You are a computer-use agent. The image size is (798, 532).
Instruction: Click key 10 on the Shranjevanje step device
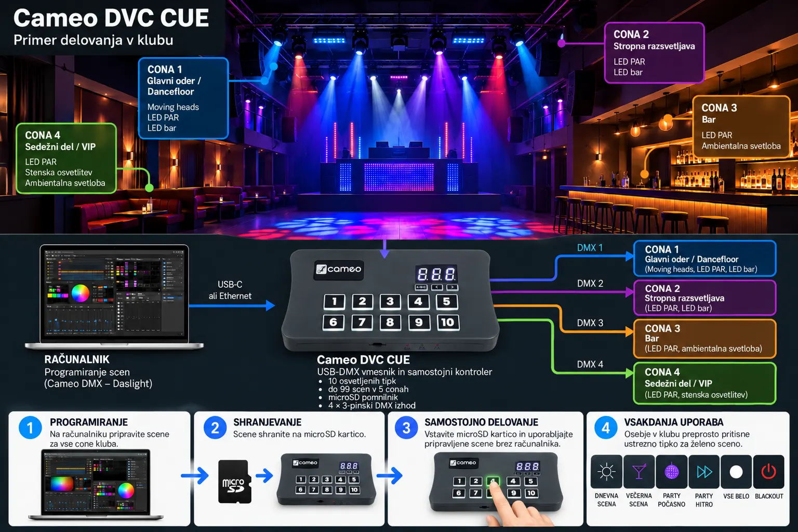coord(354,489)
